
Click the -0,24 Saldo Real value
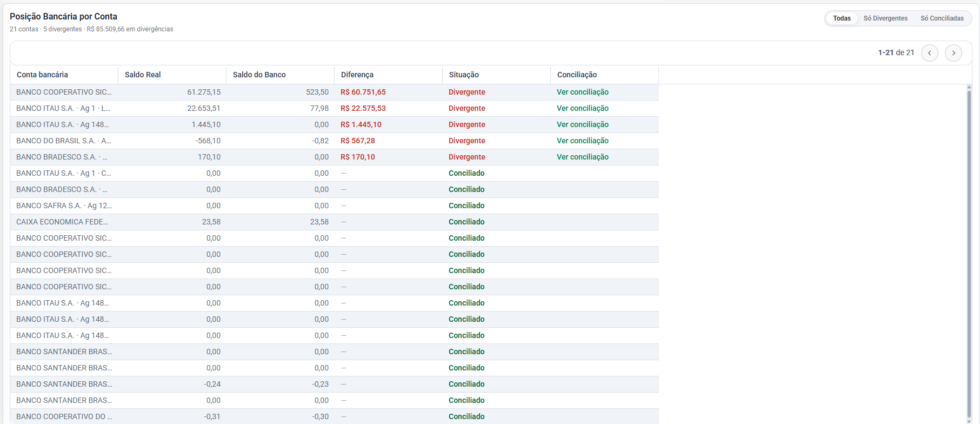coord(212,384)
